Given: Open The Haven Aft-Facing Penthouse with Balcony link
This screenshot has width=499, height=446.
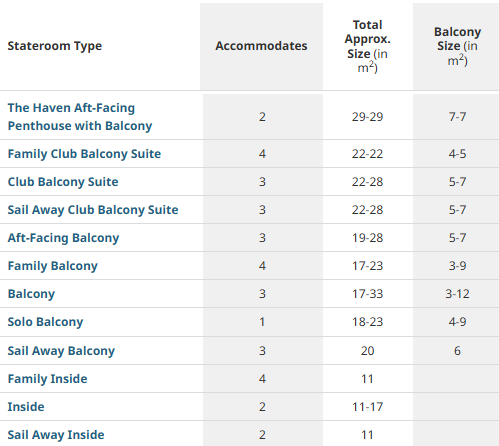Looking at the screenshot, I should coord(80,117).
